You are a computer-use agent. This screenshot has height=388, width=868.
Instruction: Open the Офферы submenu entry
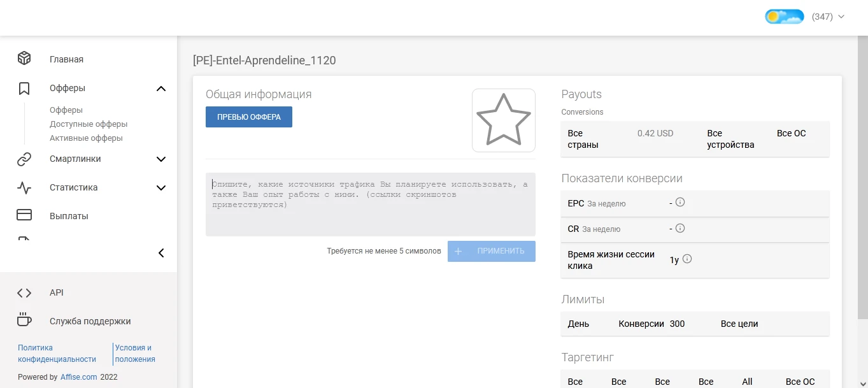click(x=66, y=110)
